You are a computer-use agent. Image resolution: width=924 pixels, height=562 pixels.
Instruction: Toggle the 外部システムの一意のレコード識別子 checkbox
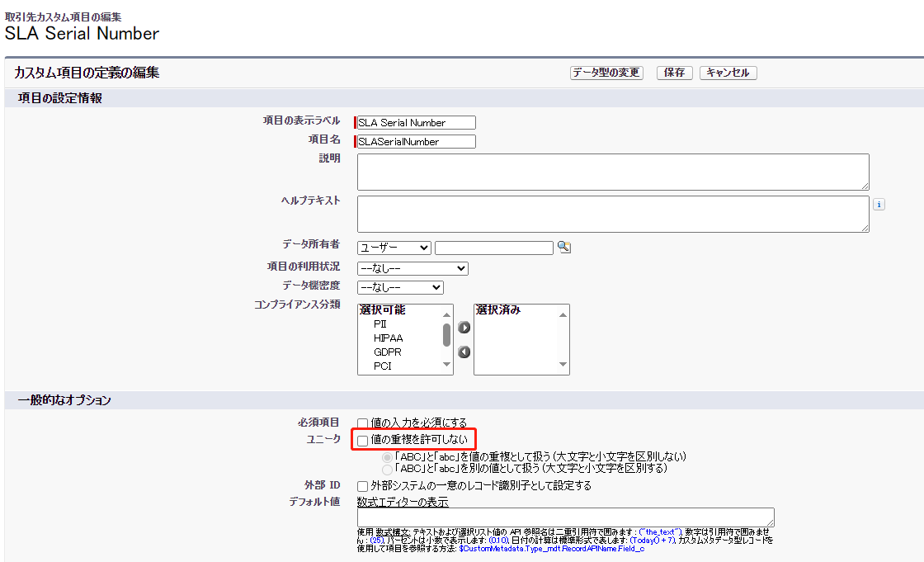point(363,486)
